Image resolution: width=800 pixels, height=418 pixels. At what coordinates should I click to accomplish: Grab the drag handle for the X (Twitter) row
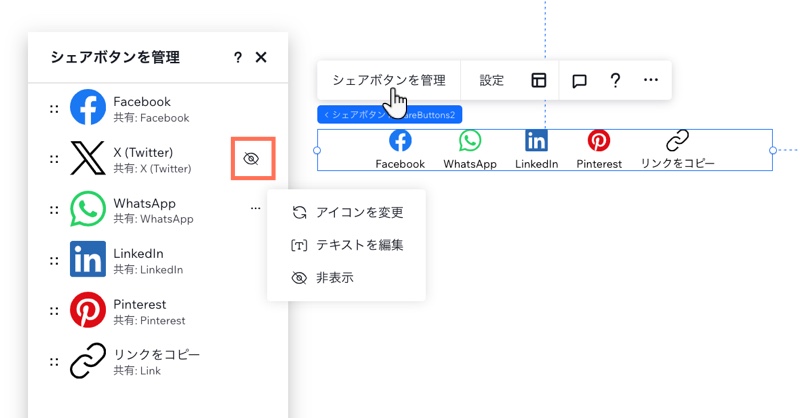[x=54, y=159]
